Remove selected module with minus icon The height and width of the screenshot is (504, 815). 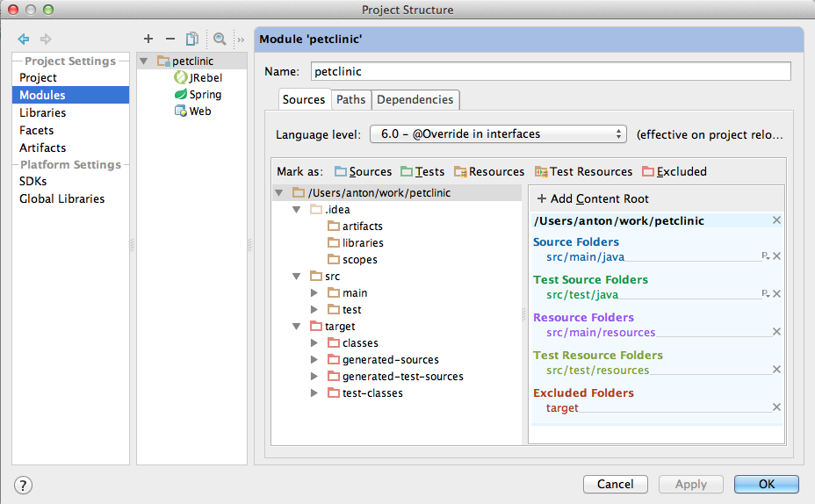click(x=170, y=39)
